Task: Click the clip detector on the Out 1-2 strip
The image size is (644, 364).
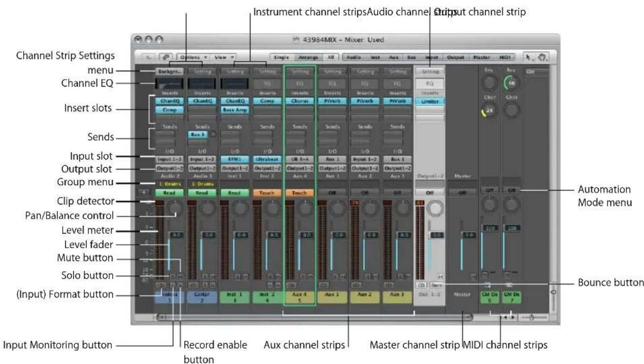Action: 419,202
